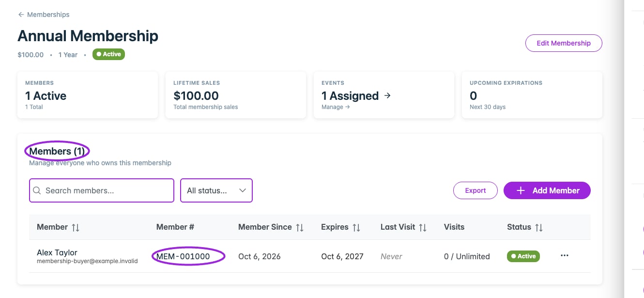This screenshot has height=298, width=644.
Task: Open Edit Membership
Action: click(564, 43)
